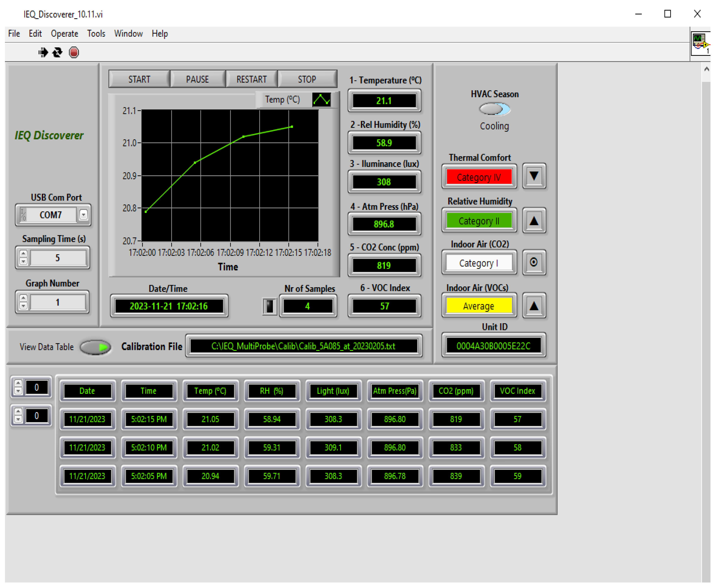Open the Tools menu

tap(96, 34)
